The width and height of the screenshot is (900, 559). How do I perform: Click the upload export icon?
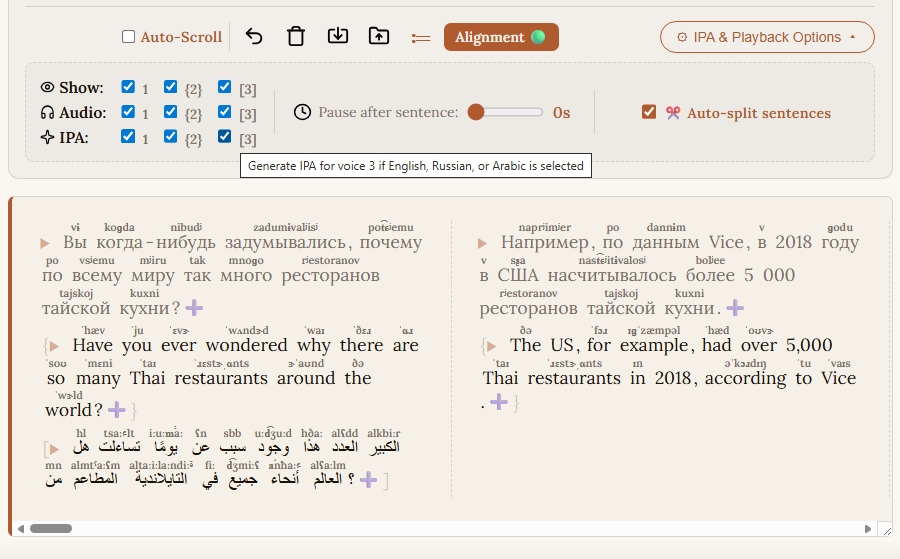pos(379,36)
